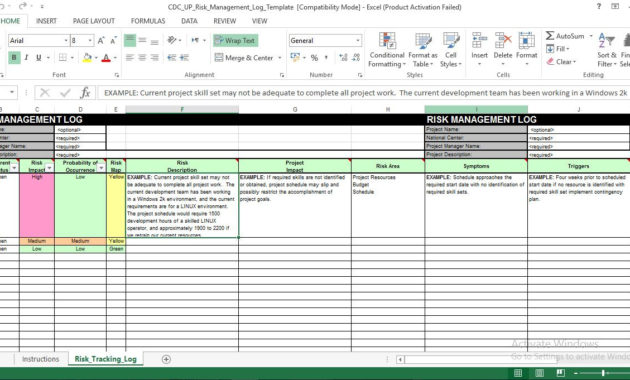Click Insert cells button

pyautogui.click(x=479, y=50)
